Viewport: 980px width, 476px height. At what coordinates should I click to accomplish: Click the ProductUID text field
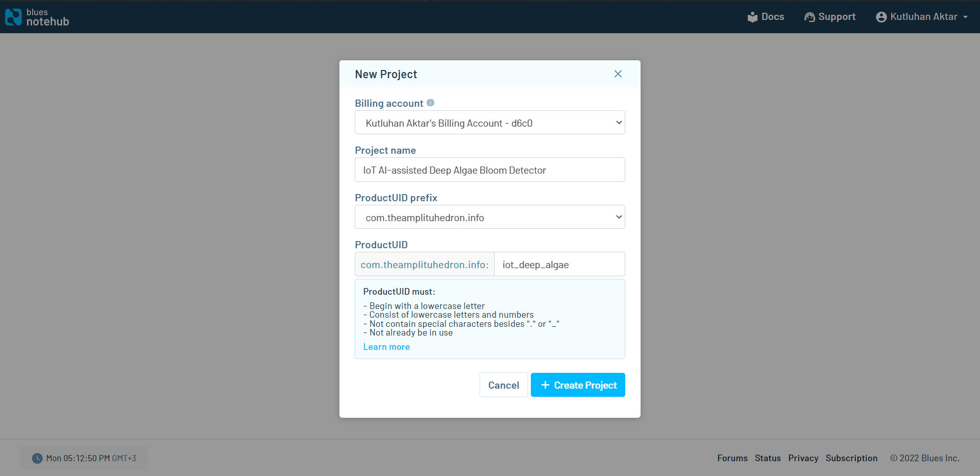tap(559, 265)
